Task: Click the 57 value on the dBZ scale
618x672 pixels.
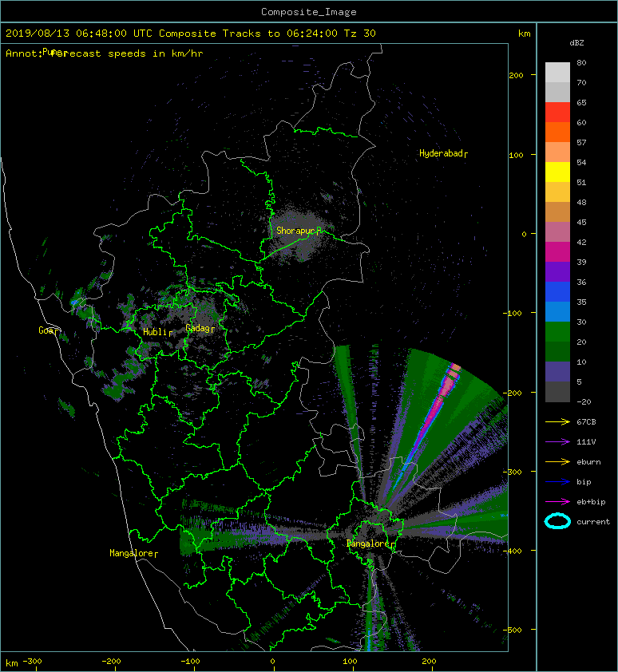Action: [581, 142]
